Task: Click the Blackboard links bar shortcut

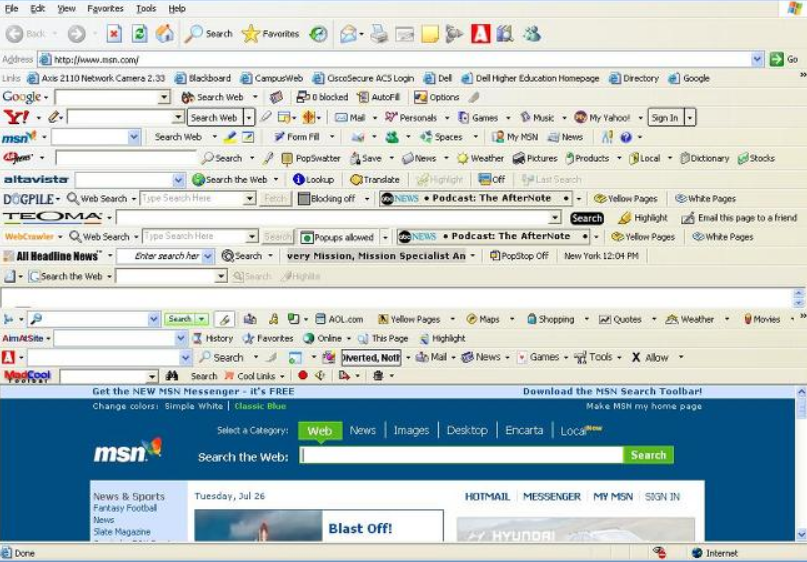Action: [x=203, y=78]
